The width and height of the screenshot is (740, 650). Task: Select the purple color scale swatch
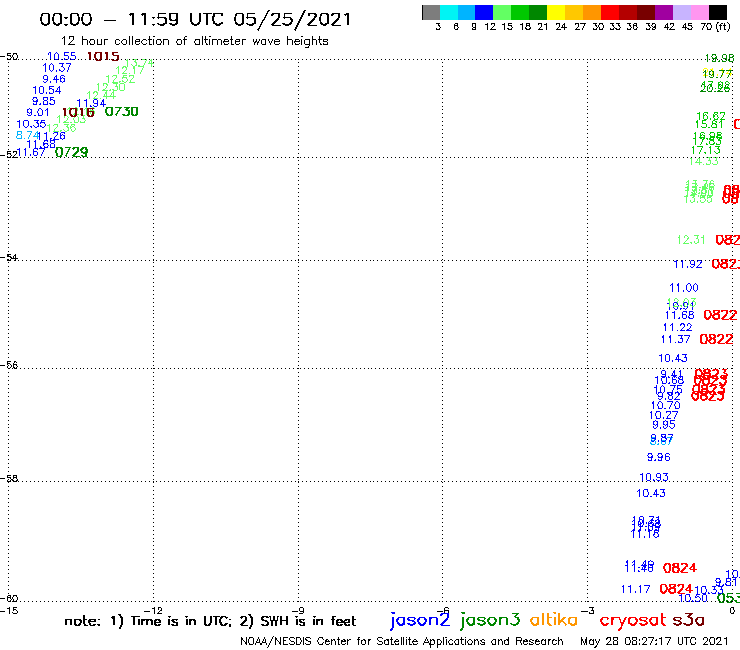tap(664, 12)
